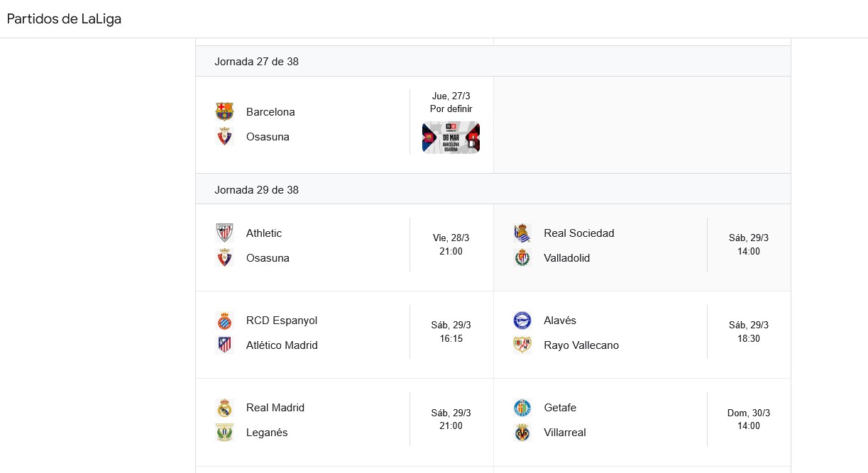Screen dimensions: 868x473
Task: Click the Atlético Madrid crest icon
Action: 224,345
